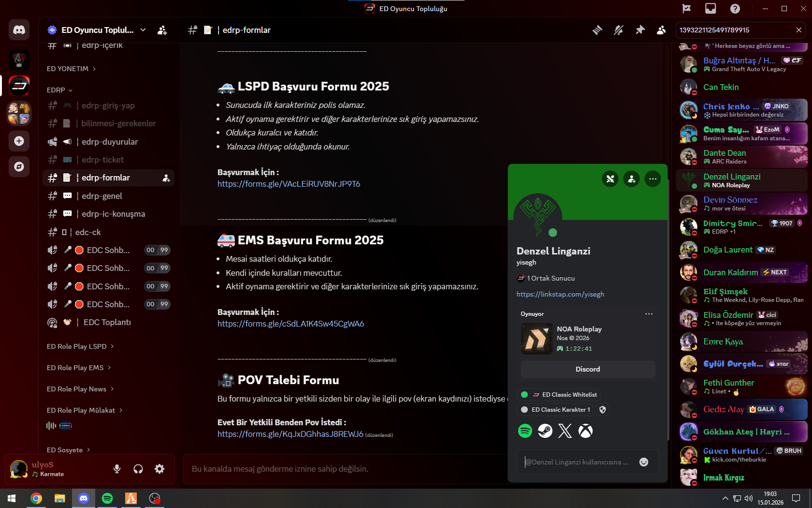Open Spotify from the taskbar
Screen dimensions: 812x508
point(107,498)
